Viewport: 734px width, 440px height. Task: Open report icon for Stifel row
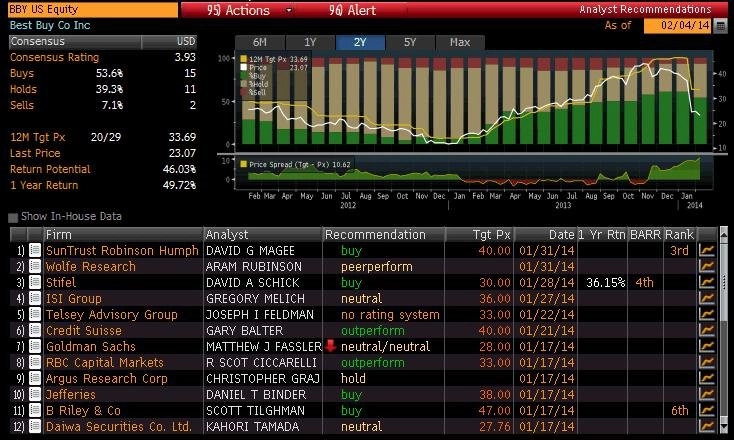(x=35, y=282)
